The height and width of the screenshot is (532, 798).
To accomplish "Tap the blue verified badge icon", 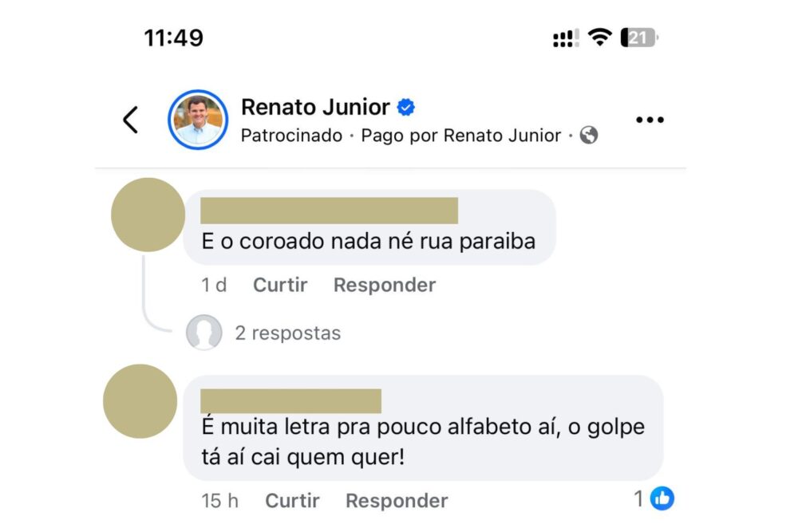I will 406,107.
